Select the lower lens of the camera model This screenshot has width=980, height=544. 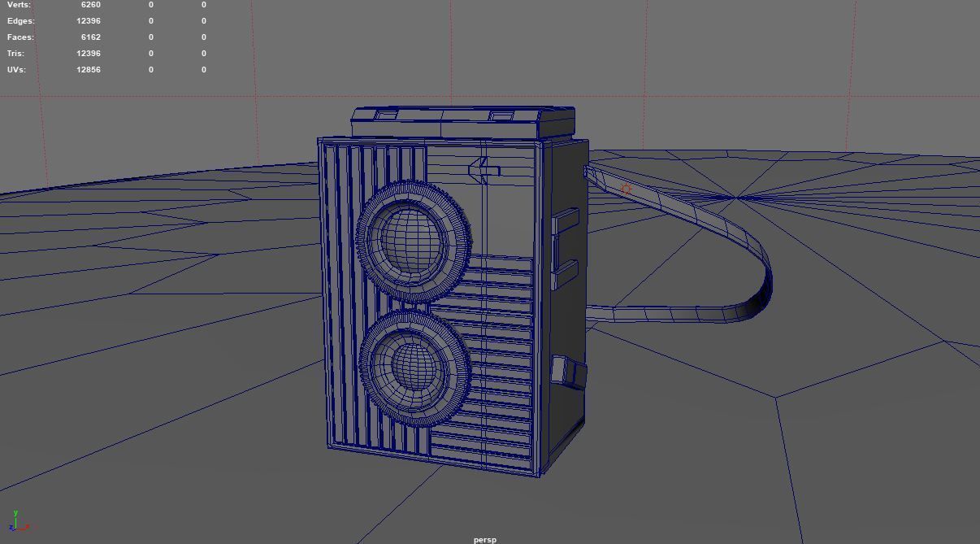coord(414,367)
